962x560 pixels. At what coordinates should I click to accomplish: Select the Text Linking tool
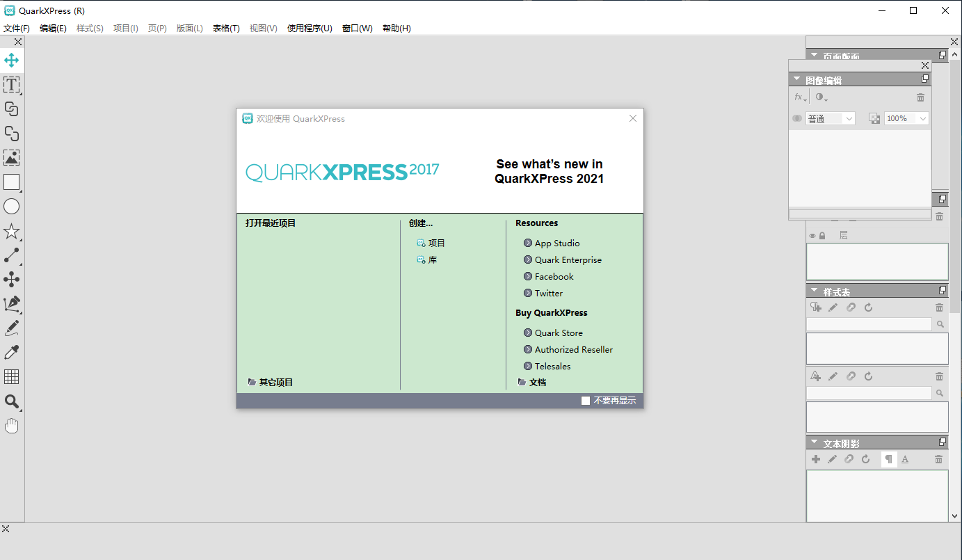click(x=11, y=109)
